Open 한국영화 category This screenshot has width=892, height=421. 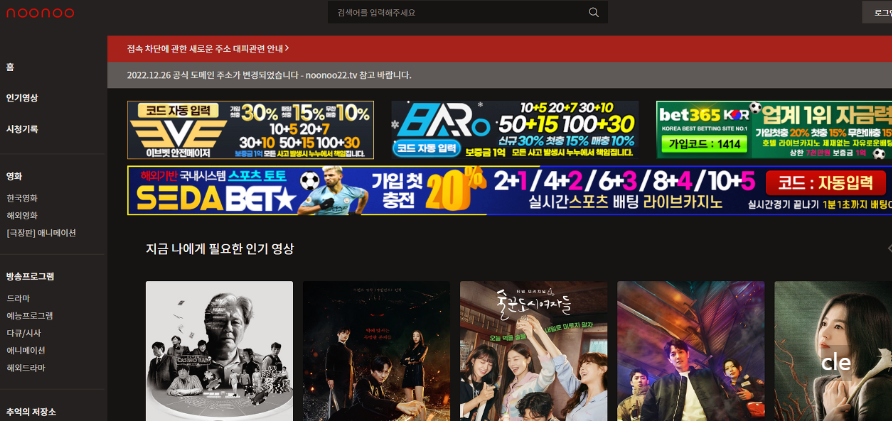point(22,198)
